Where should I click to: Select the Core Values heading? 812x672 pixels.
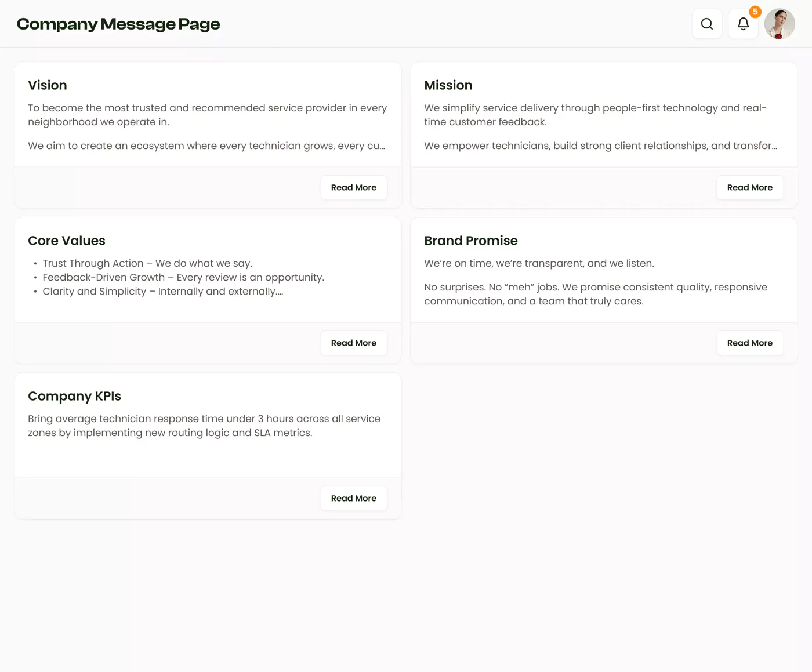[x=67, y=241]
